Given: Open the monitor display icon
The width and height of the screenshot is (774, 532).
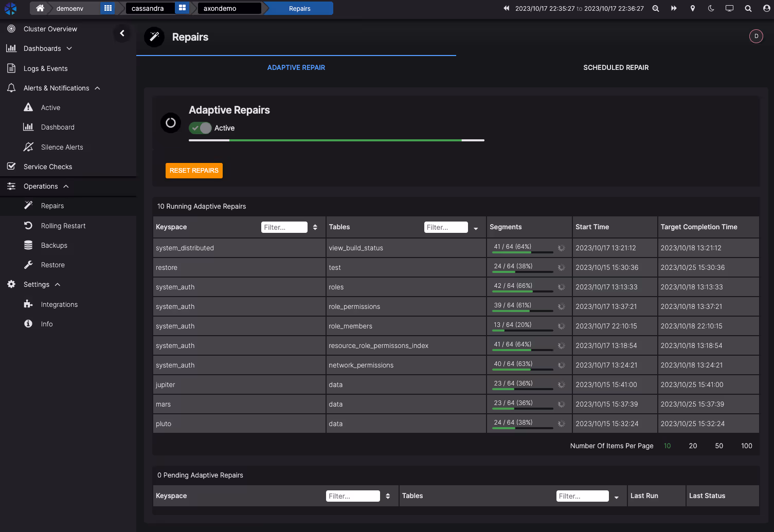Looking at the screenshot, I should click(729, 8).
